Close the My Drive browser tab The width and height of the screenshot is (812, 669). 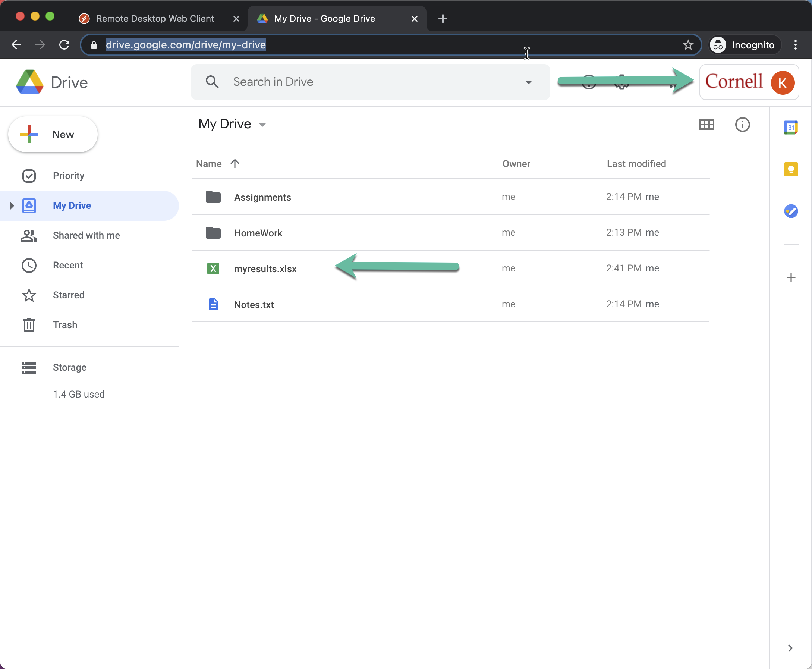point(415,19)
